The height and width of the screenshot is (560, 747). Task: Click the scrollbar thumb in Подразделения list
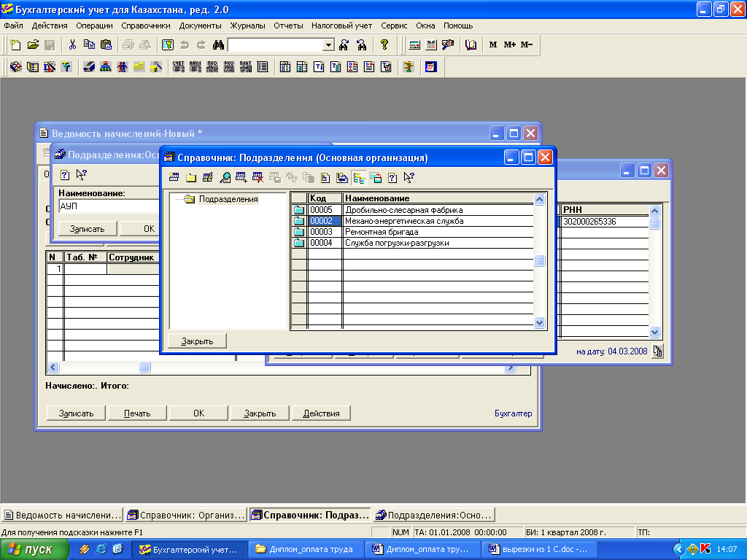539,260
